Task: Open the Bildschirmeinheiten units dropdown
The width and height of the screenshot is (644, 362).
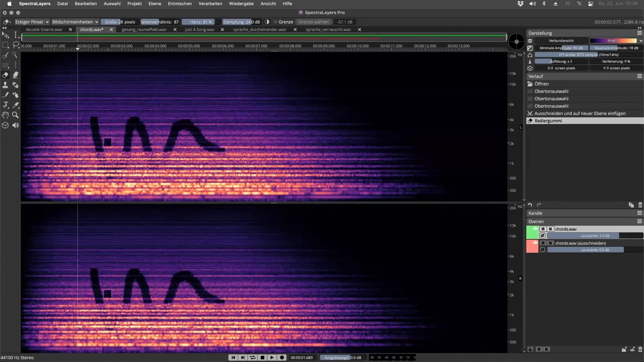Action: pyautogui.click(x=75, y=22)
